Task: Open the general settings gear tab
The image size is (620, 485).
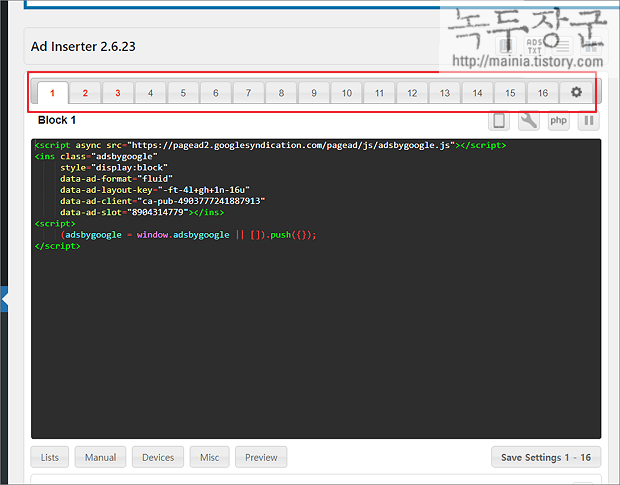Action: coord(576,92)
